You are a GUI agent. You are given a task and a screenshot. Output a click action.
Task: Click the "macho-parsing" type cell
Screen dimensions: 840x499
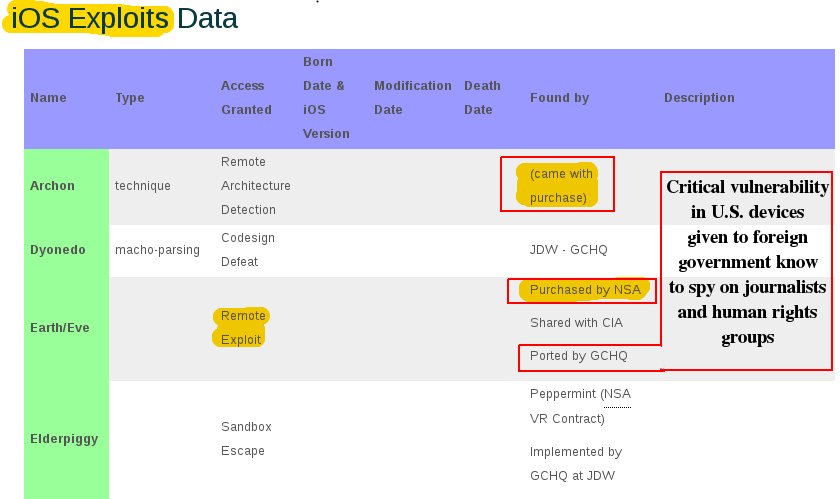[x=157, y=250]
